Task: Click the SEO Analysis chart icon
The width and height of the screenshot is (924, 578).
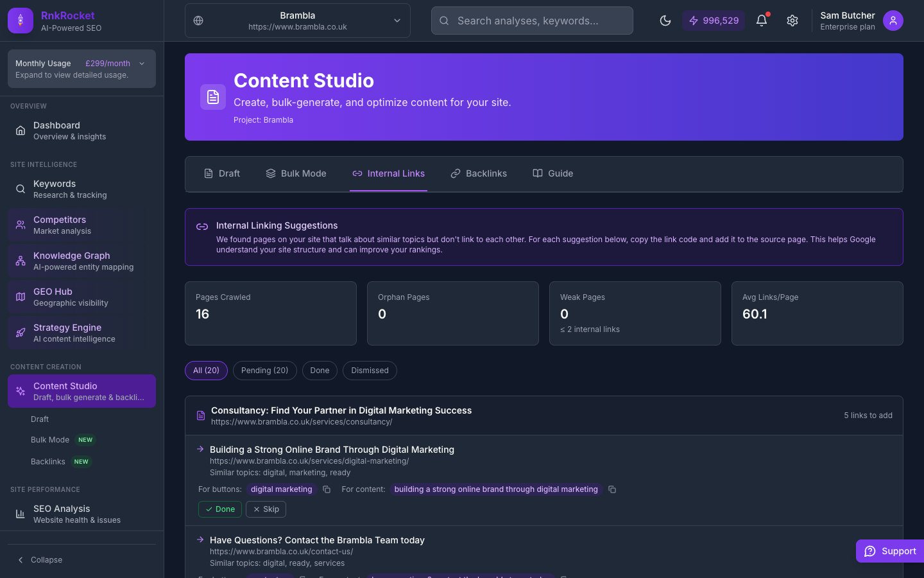Action: coord(20,514)
